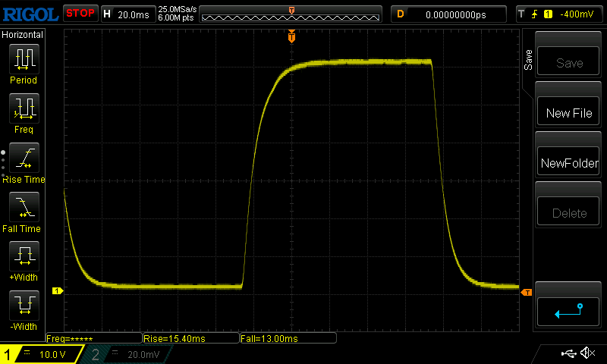607x364 pixels.
Task: Select the horizontal timebase 20.0ms readout
Action: [x=134, y=14]
